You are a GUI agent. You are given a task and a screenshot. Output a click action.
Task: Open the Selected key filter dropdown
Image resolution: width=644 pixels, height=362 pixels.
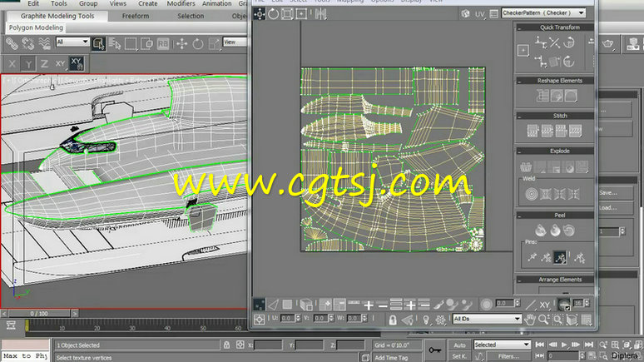(x=502, y=345)
